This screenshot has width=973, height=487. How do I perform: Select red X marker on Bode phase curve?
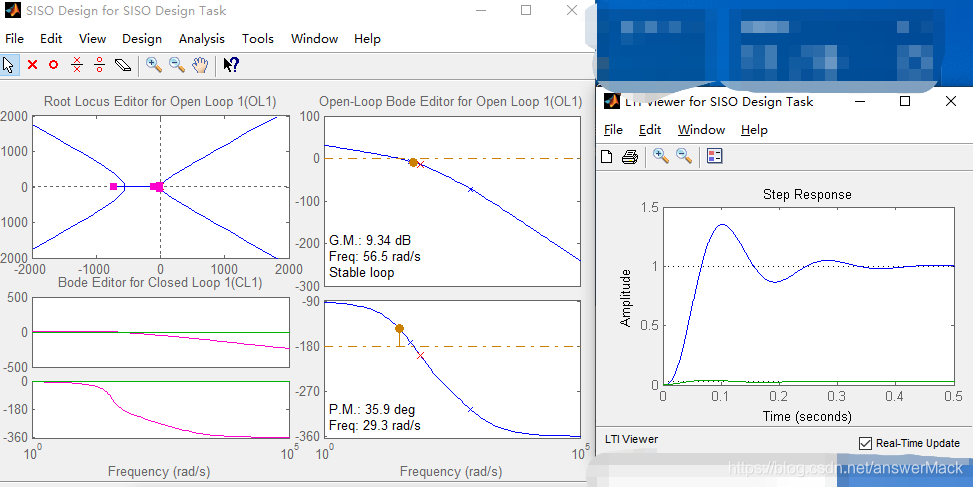pyautogui.click(x=421, y=355)
